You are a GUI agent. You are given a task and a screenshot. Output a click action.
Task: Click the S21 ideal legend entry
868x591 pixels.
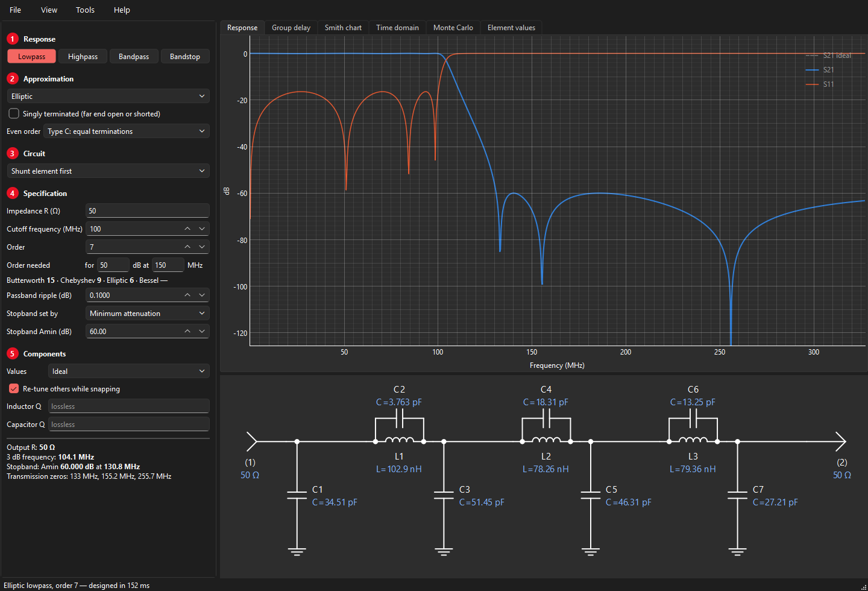(x=829, y=55)
